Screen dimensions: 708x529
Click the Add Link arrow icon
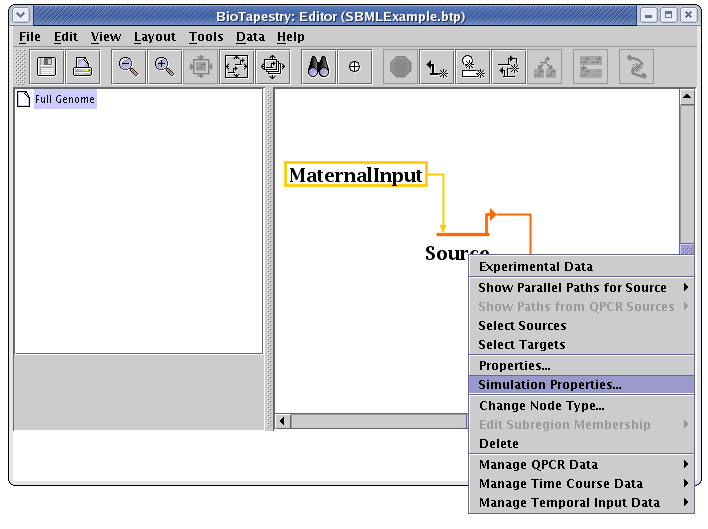tap(437, 67)
